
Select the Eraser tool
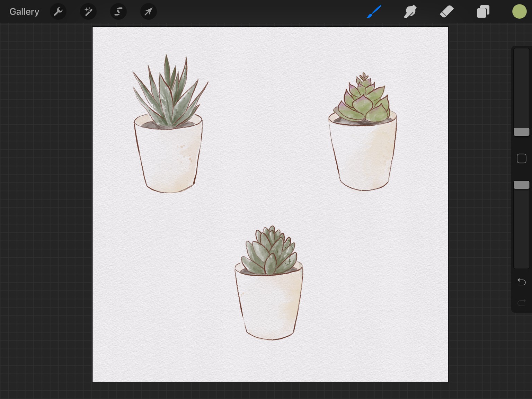click(447, 11)
